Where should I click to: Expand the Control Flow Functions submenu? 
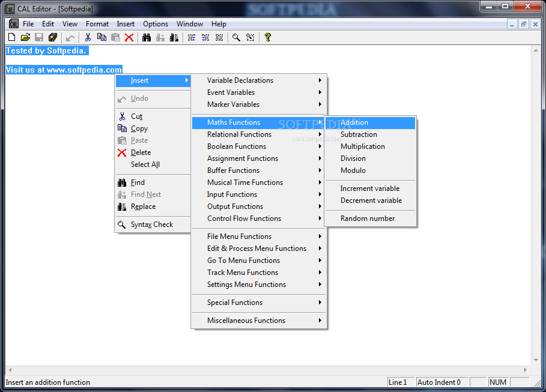click(259, 219)
